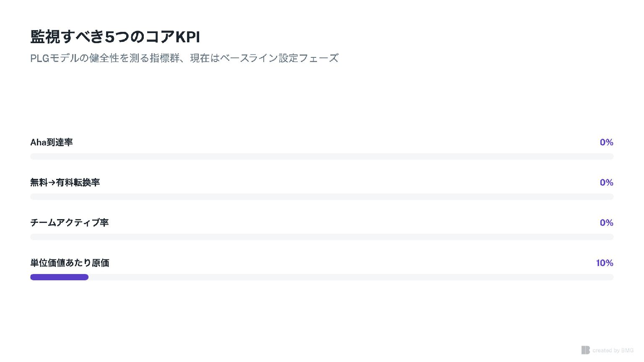Click the チームアクティブ率 label
Screen dimensions: 644x362
pos(70,222)
